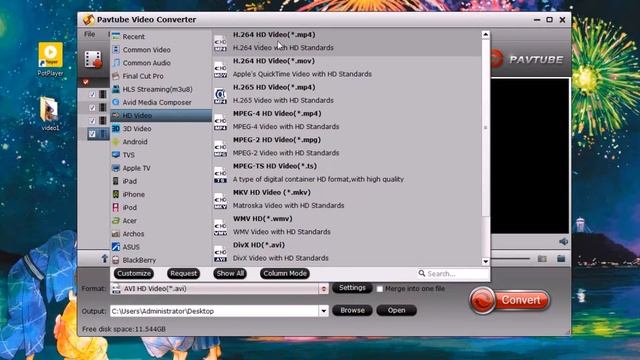
Task: Open the output folder
Action: pyautogui.click(x=396, y=311)
